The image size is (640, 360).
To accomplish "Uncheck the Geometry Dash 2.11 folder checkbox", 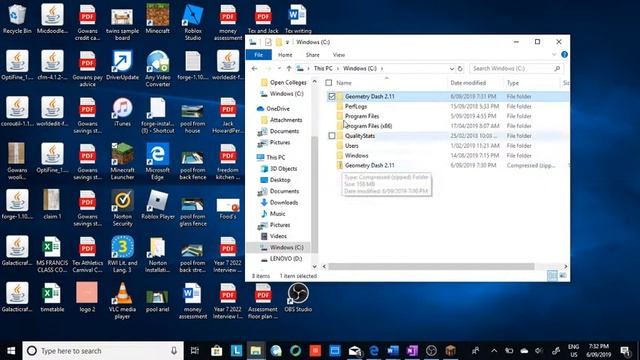I will (x=331, y=97).
